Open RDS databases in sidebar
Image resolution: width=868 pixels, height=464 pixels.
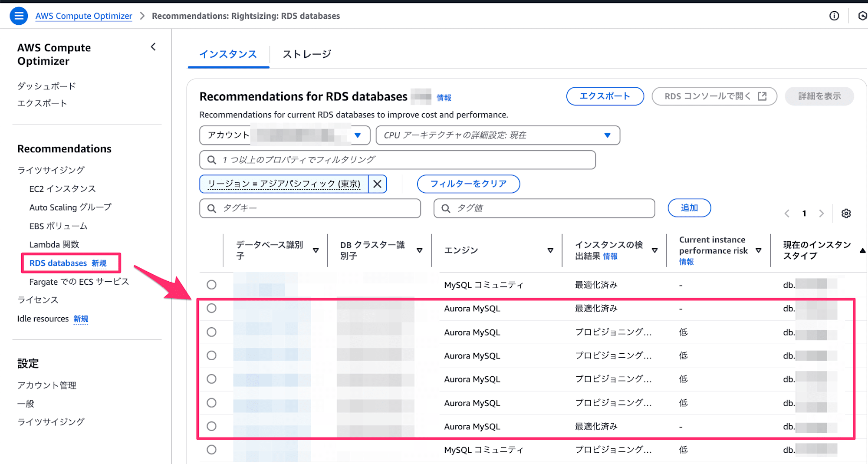tap(58, 263)
